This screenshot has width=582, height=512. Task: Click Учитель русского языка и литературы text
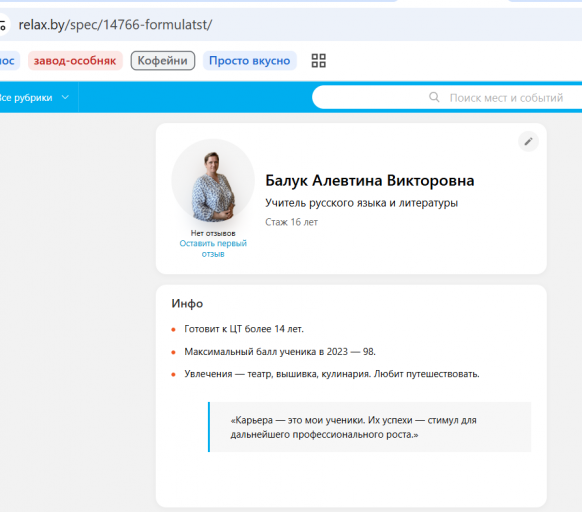pyautogui.click(x=362, y=203)
